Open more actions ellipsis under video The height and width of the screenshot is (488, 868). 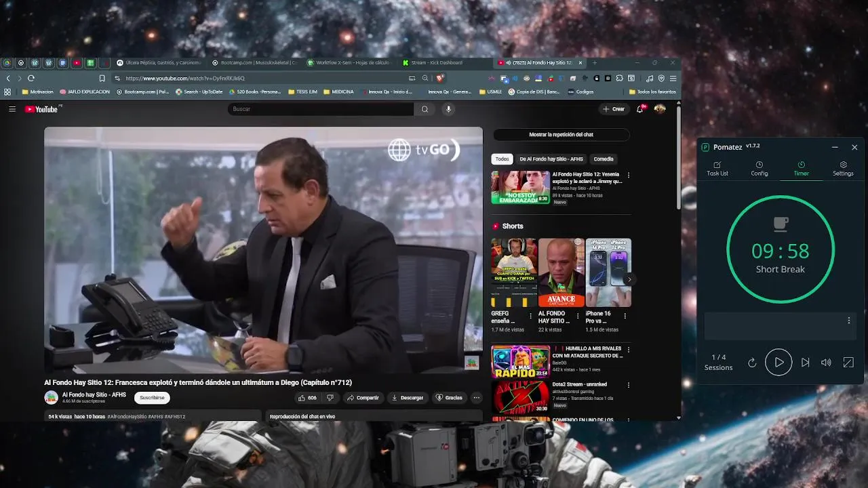pyautogui.click(x=477, y=398)
